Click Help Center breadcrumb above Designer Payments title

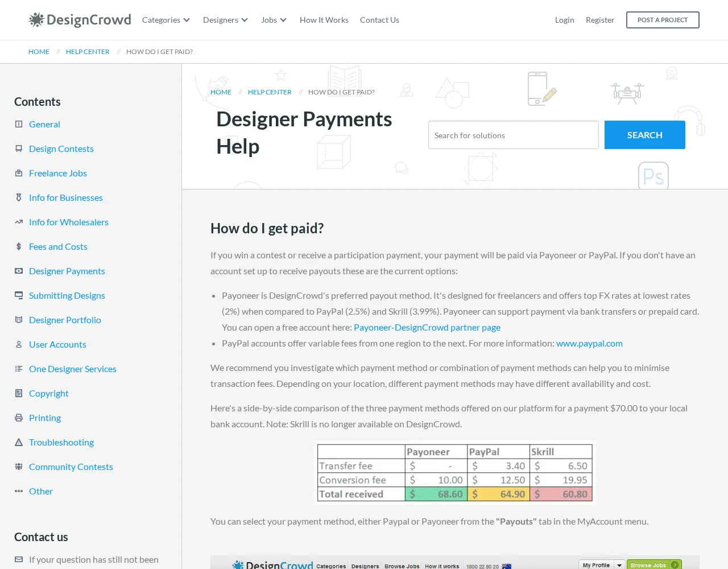(x=270, y=92)
